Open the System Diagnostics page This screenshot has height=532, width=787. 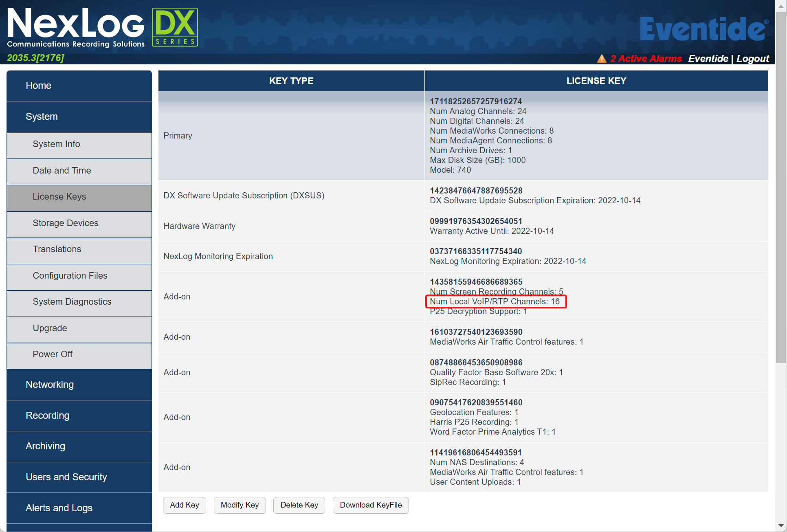(x=72, y=301)
